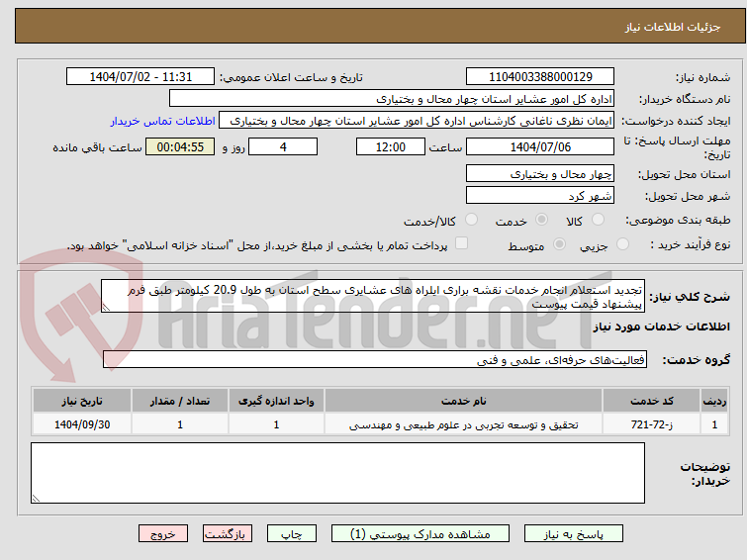The height and width of the screenshot is (560, 747).
Task: Click the شماره نیاز number field
Action: (x=540, y=77)
